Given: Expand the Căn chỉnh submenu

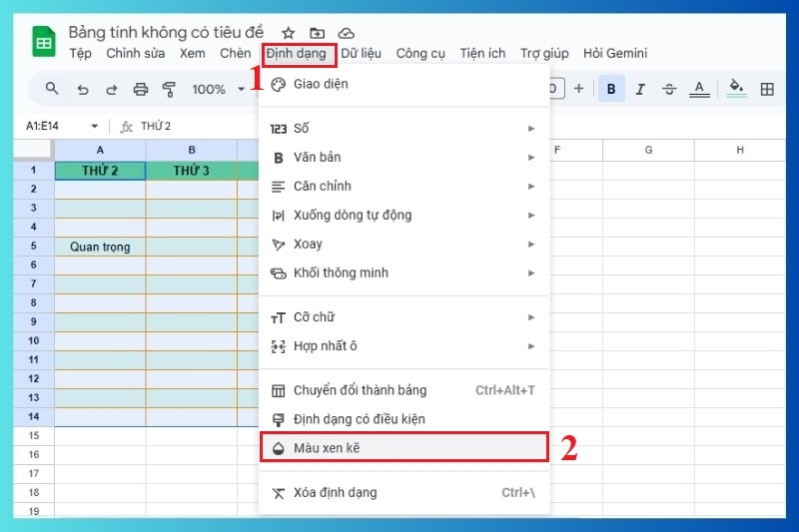Looking at the screenshot, I should coord(404,187).
